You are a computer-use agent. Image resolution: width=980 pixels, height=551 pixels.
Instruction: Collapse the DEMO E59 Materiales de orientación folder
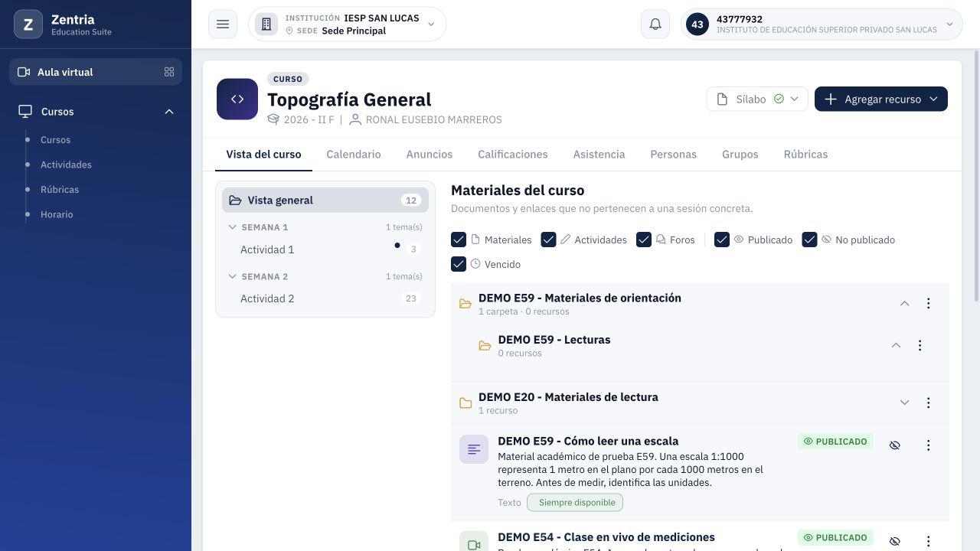904,304
